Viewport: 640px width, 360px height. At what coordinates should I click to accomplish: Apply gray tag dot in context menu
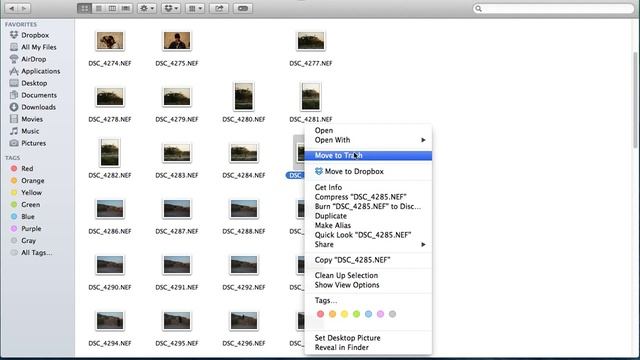click(392, 314)
